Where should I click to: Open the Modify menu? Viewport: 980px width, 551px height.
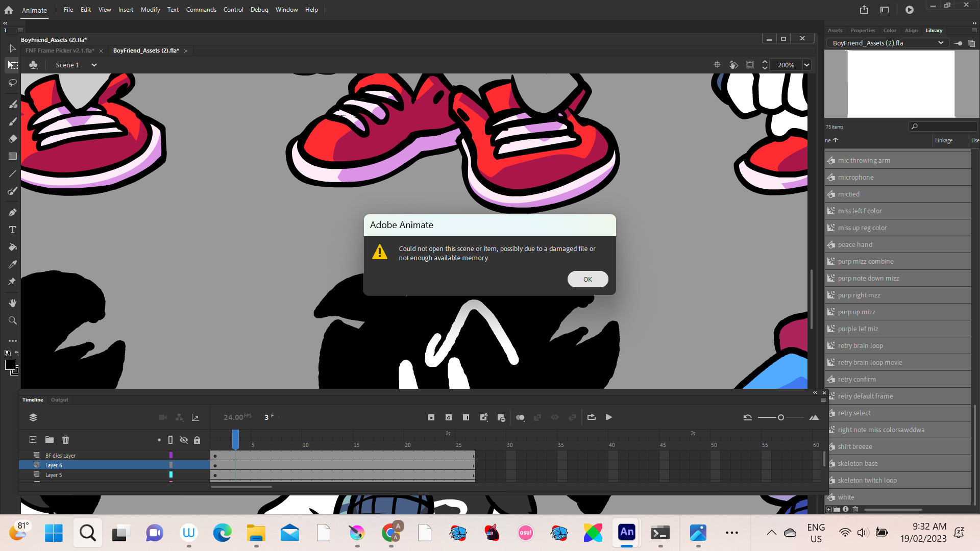coord(150,10)
